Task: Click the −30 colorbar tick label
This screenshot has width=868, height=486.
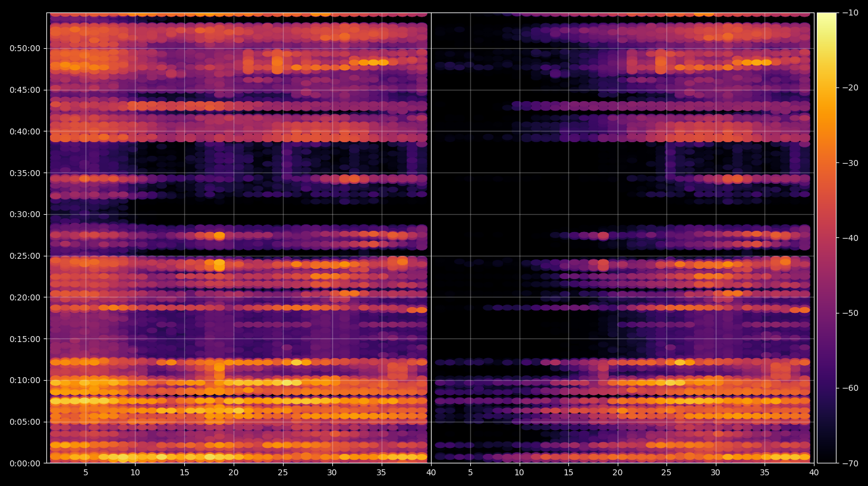Action: click(x=850, y=163)
